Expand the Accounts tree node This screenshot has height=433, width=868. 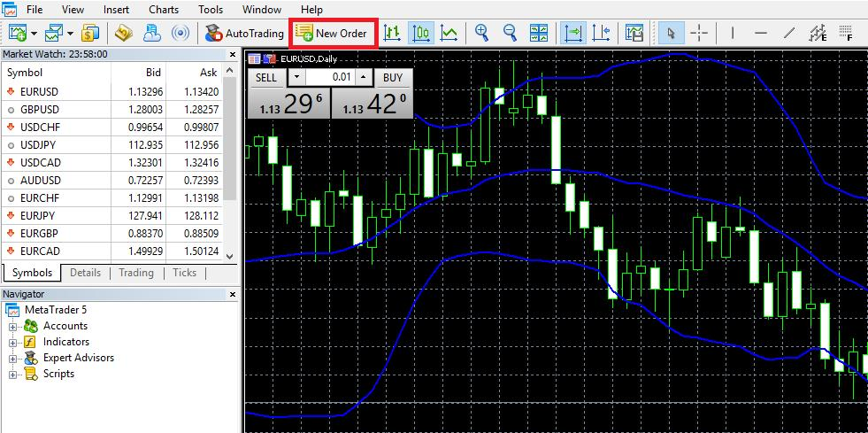tap(13, 327)
